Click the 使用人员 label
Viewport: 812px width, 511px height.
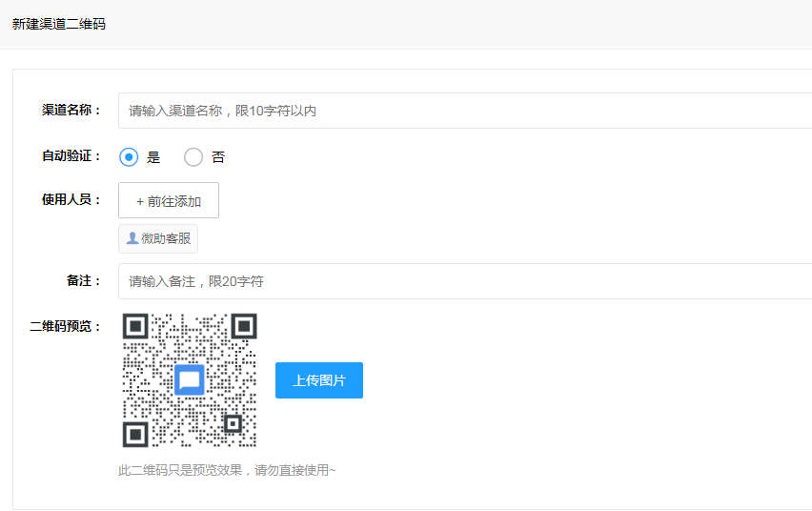71,199
